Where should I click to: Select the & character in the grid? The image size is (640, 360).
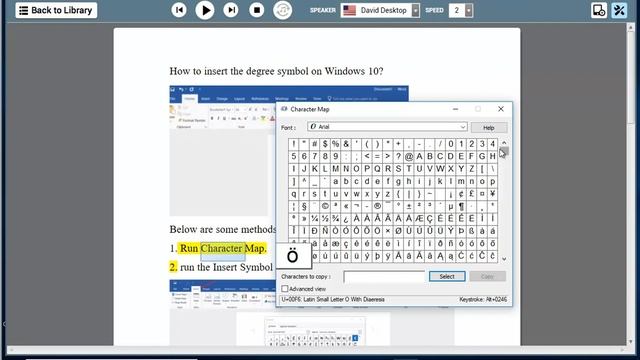click(x=346, y=144)
